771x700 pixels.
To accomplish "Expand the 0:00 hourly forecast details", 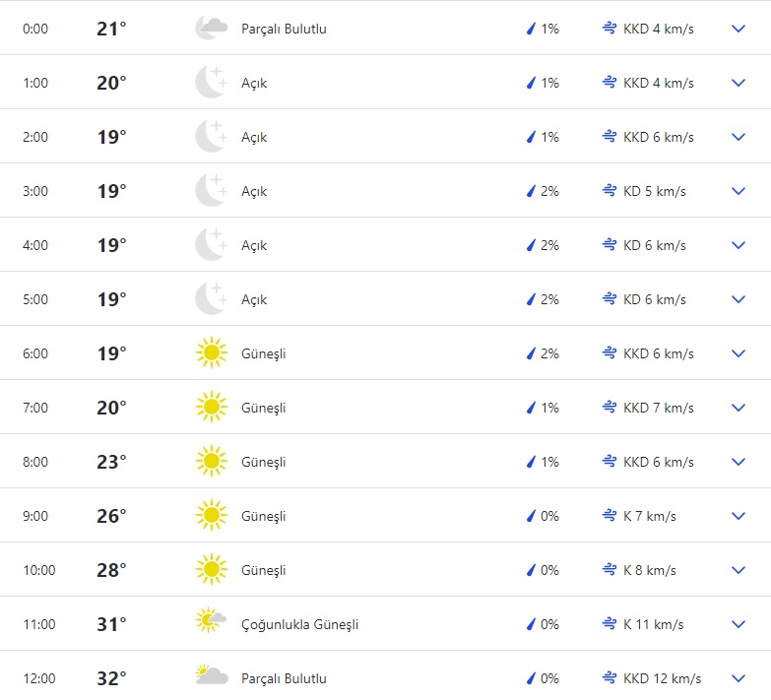I will [x=739, y=29].
